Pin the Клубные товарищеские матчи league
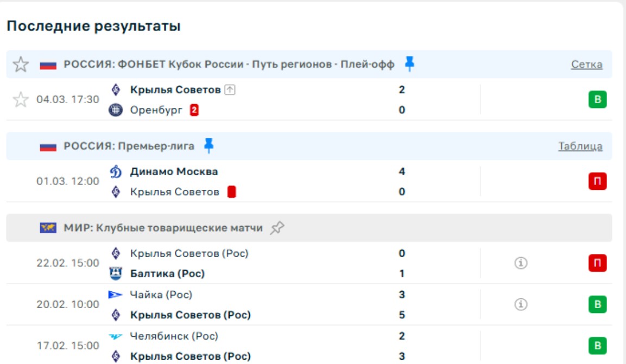This screenshot has height=364, width=626. (x=277, y=228)
